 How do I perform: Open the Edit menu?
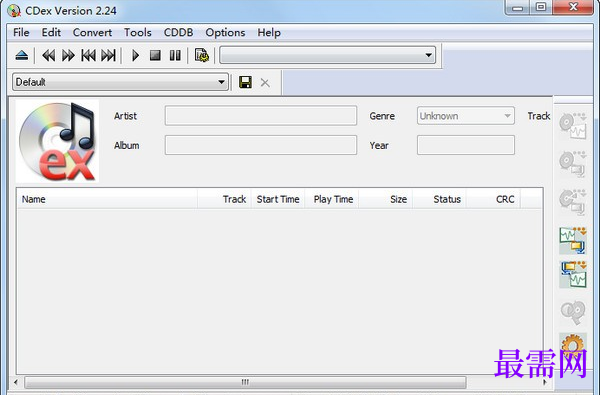51,32
